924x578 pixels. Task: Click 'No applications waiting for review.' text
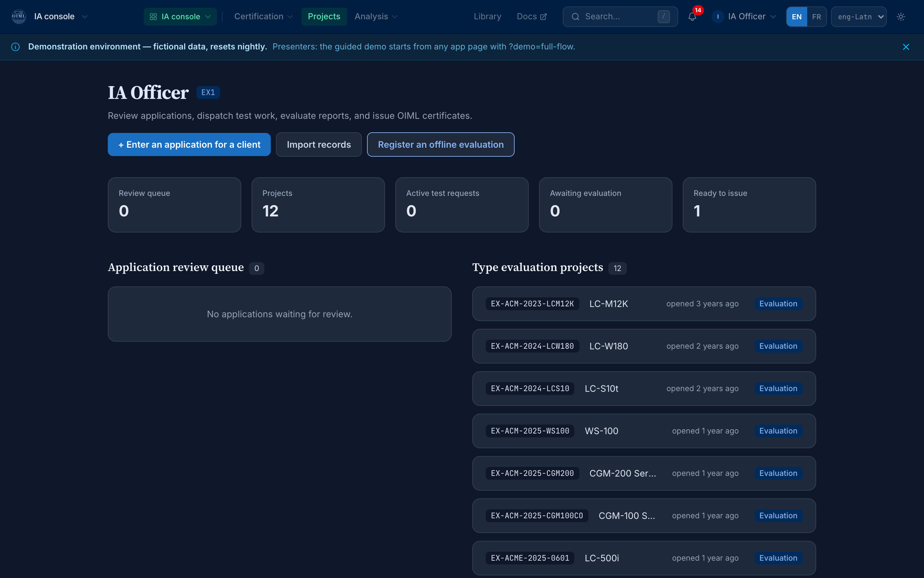click(279, 314)
